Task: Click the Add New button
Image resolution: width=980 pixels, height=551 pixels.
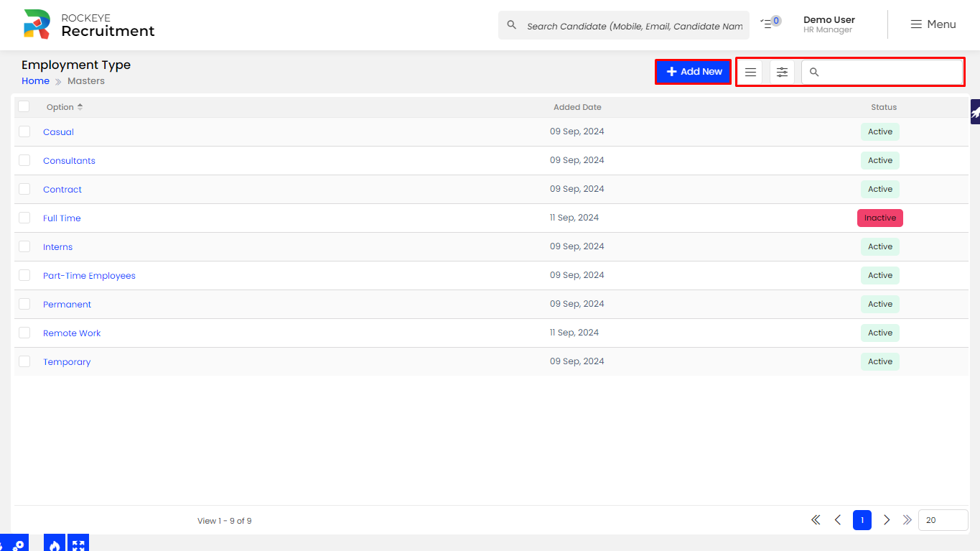Action: (x=694, y=72)
